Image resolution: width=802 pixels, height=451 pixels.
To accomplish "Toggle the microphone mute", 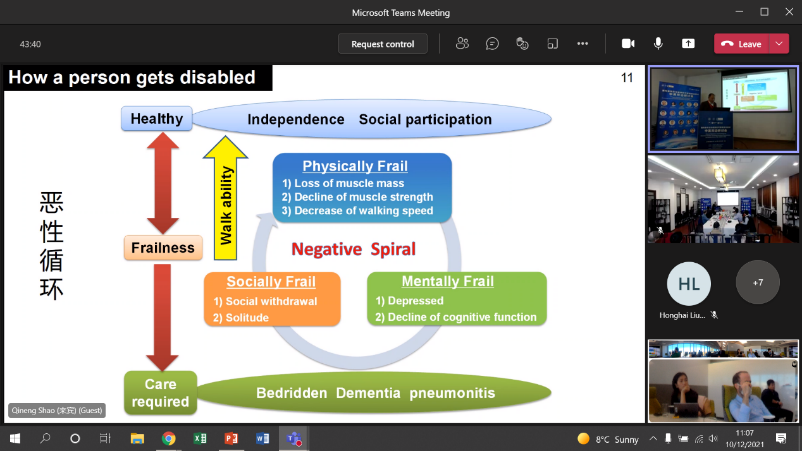I will (x=658, y=44).
